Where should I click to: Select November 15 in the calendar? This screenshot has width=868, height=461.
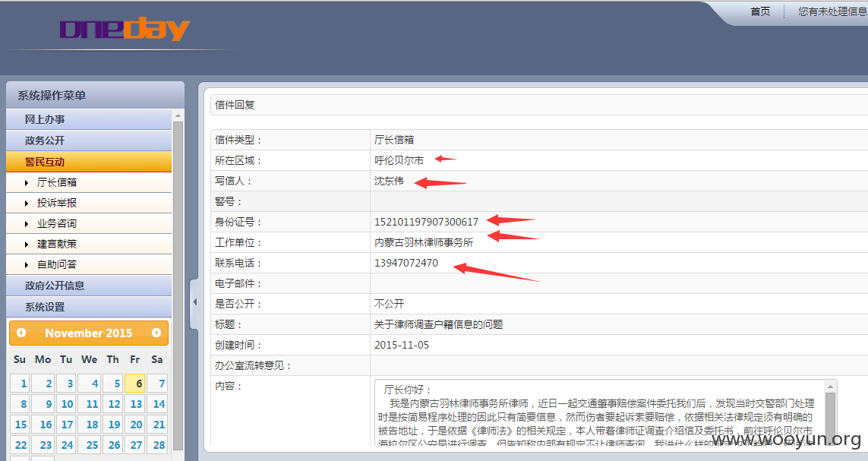[20, 425]
